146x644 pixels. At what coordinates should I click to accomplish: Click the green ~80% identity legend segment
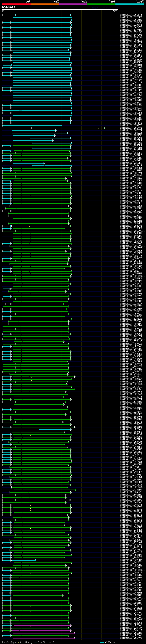coord(101,4)
